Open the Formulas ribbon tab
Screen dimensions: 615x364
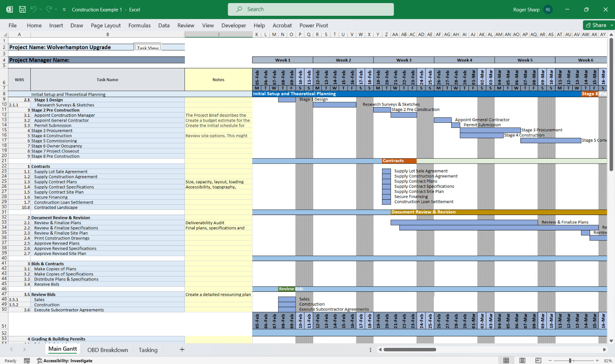[x=140, y=25]
